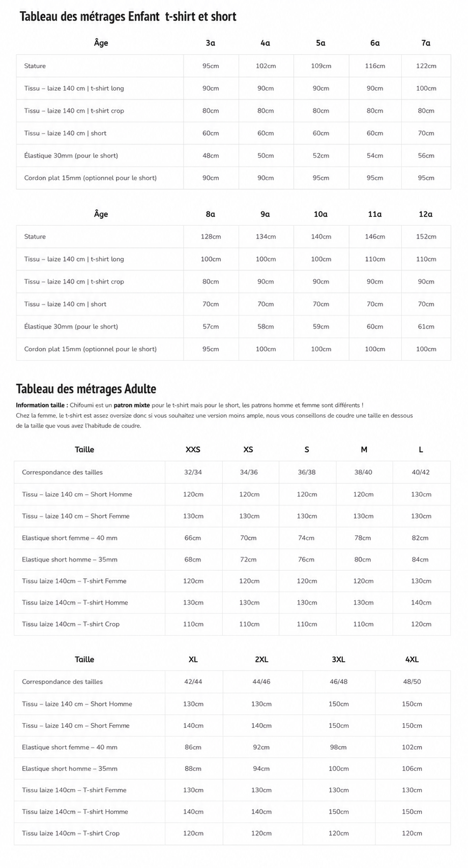Click the 84cm elastic homme value for L
Viewport: 468px width, 868px height.
tap(420, 560)
